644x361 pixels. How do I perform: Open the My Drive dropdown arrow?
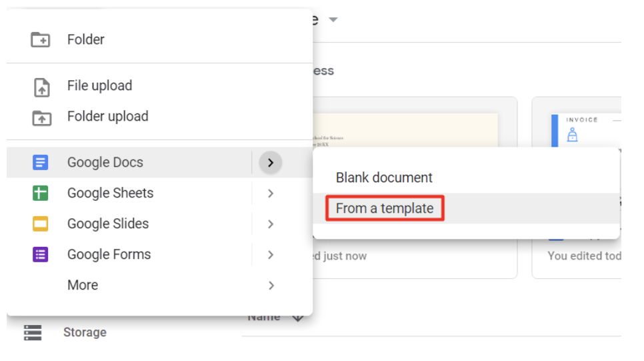click(x=333, y=19)
